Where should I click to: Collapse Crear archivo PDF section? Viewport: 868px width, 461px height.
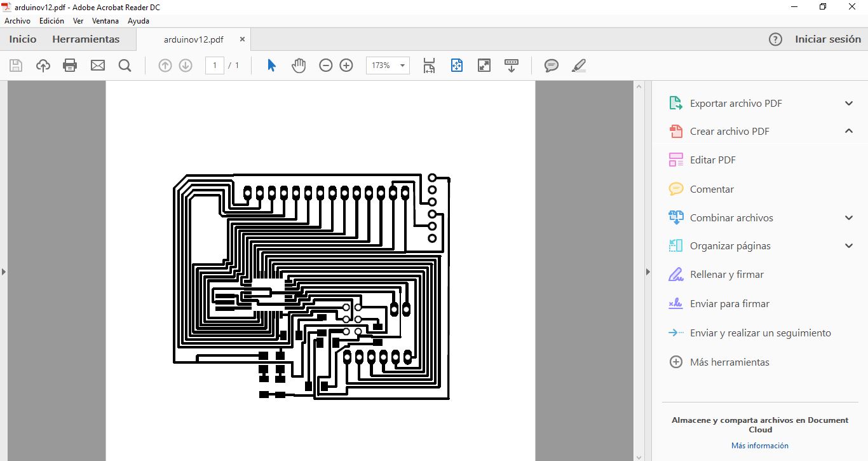849,131
